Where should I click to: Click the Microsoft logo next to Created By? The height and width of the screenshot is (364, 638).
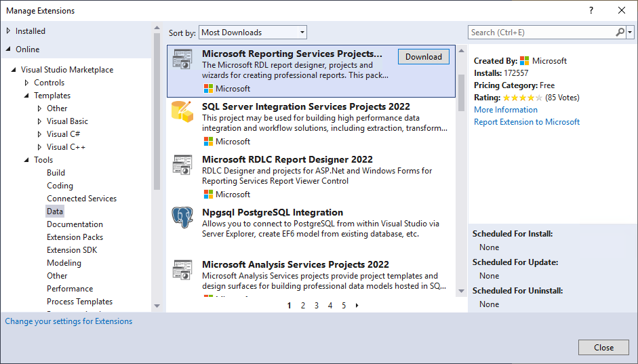coord(525,61)
